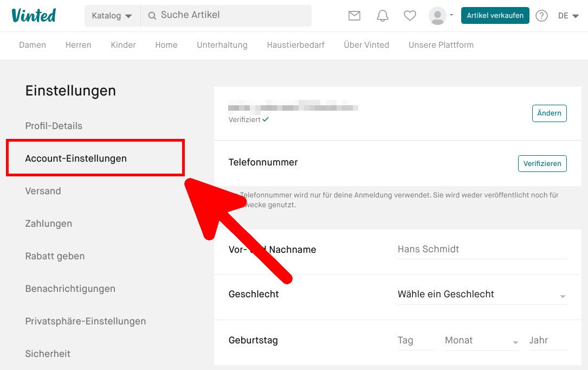Viewport: 588px width, 370px height.
Task: Click the Tag birthday field
Action: 416,340
